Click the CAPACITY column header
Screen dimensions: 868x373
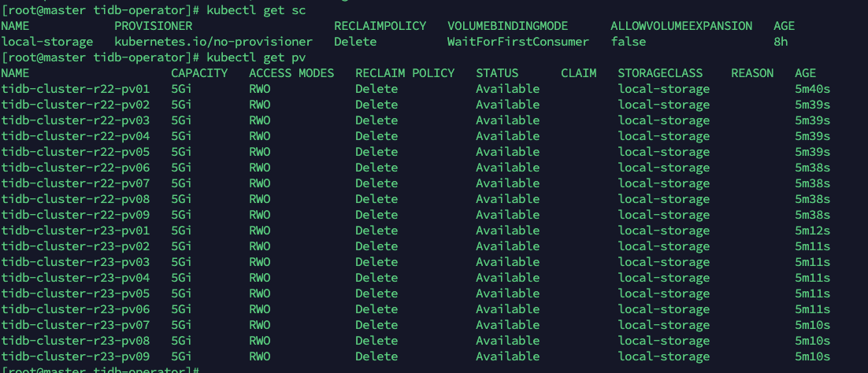[199, 73]
